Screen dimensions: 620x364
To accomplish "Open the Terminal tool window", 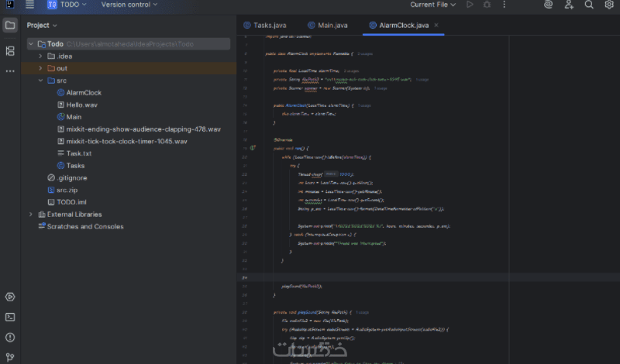I will [x=10, y=317].
